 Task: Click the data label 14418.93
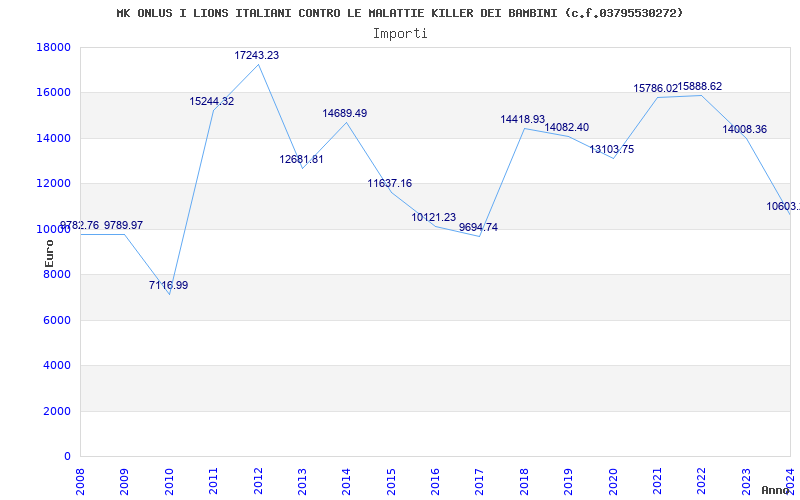click(522, 120)
